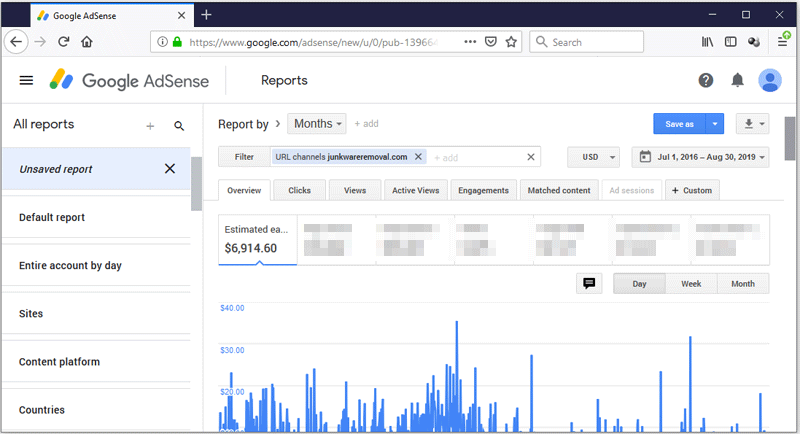Open Entire account by day report
This screenshot has height=434, width=800.
tap(70, 266)
